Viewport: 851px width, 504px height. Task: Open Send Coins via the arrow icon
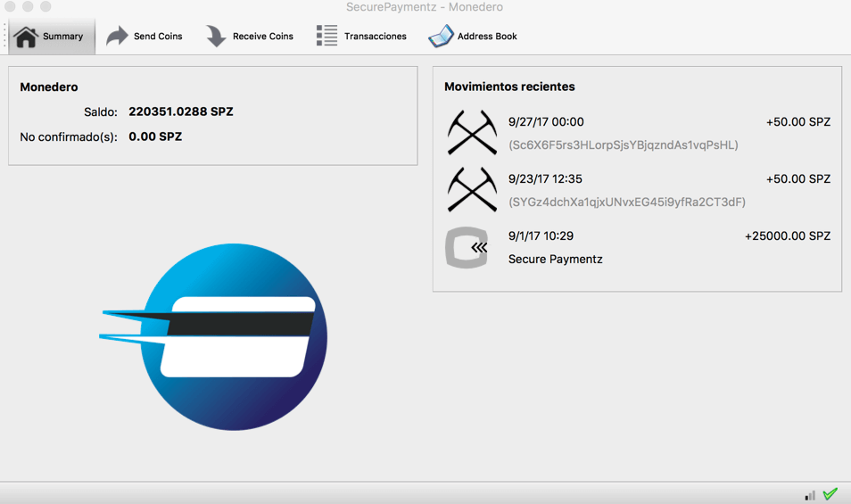(117, 37)
